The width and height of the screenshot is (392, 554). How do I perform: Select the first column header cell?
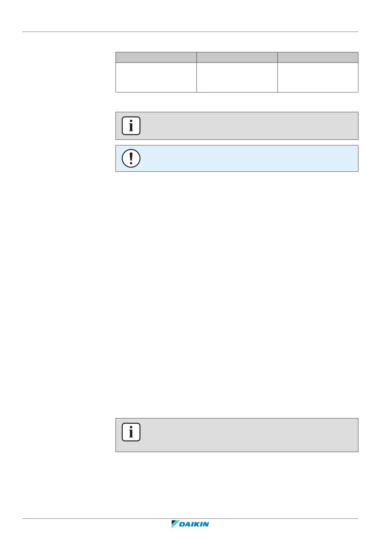coord(156,57)
